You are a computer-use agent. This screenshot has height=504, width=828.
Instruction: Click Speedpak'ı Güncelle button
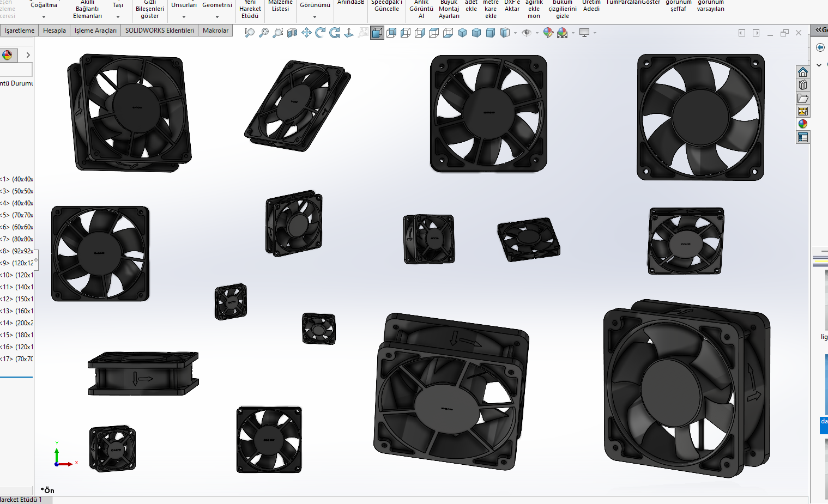pyautogui.click(x=387, y=6)
